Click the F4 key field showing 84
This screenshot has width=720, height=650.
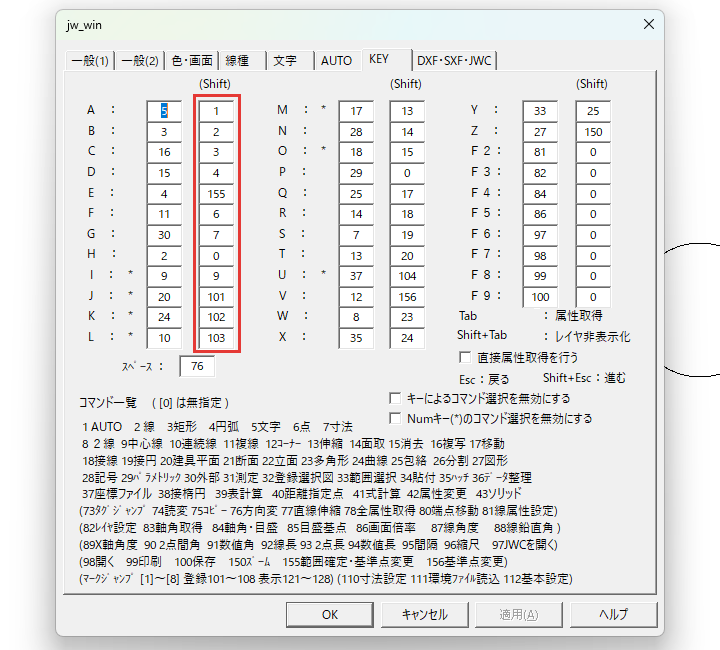pos(540,194)
